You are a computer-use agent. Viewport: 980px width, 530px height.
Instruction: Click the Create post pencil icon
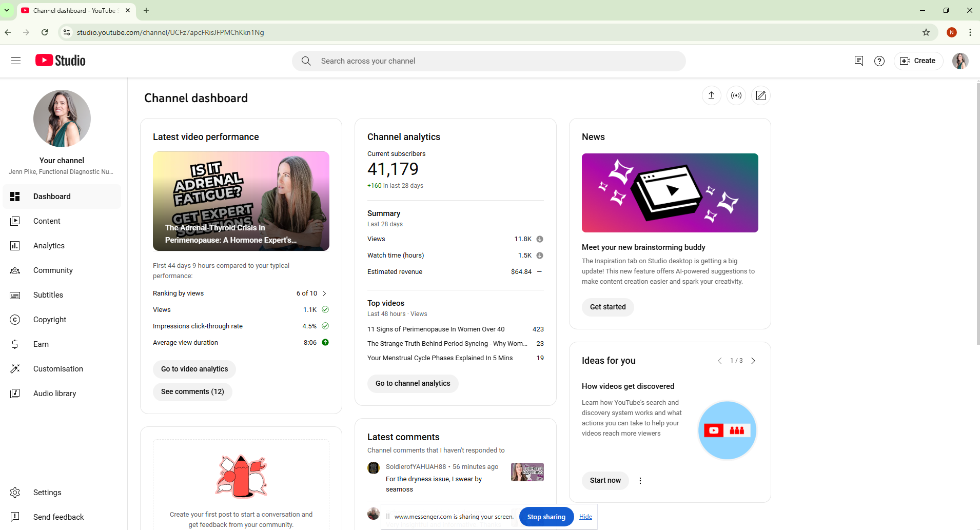(x=761, y=95)
